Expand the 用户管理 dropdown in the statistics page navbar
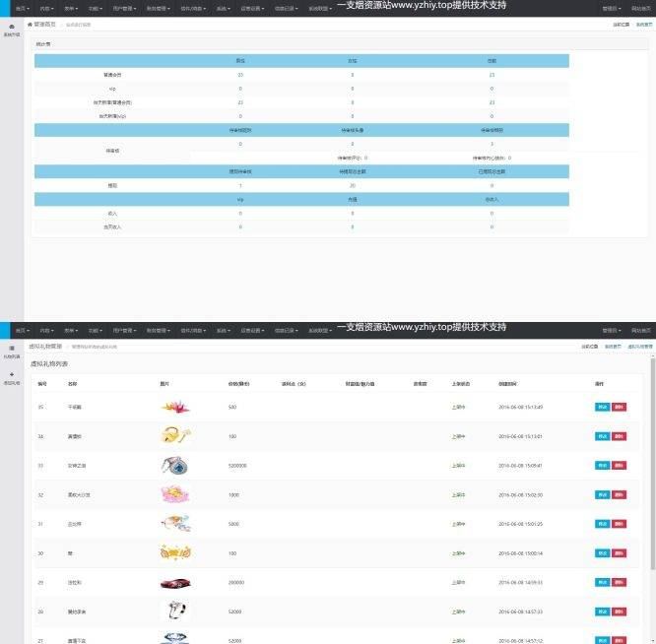Viewport: 656px width, 644px height. click(x=124, y=7)
